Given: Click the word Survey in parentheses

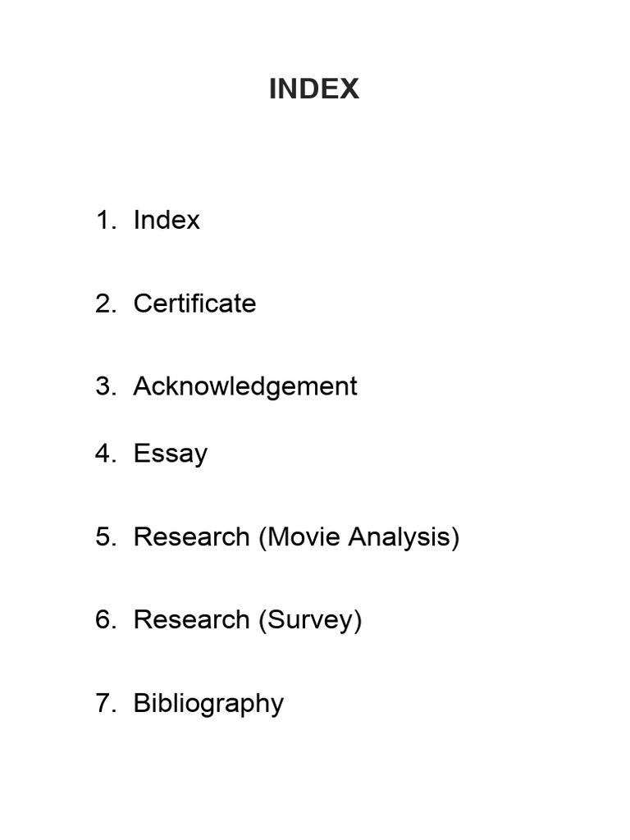Looking at the screenshot, I should click(310, 620).
